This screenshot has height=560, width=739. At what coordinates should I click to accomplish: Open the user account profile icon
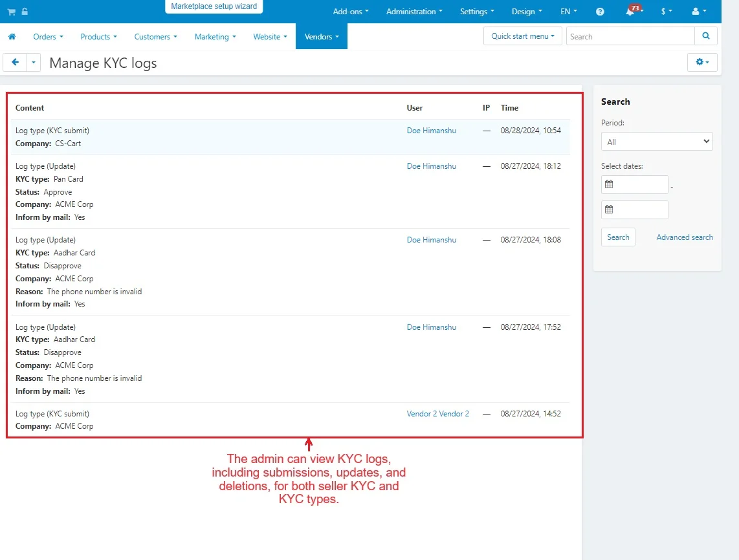click(699, 12)
